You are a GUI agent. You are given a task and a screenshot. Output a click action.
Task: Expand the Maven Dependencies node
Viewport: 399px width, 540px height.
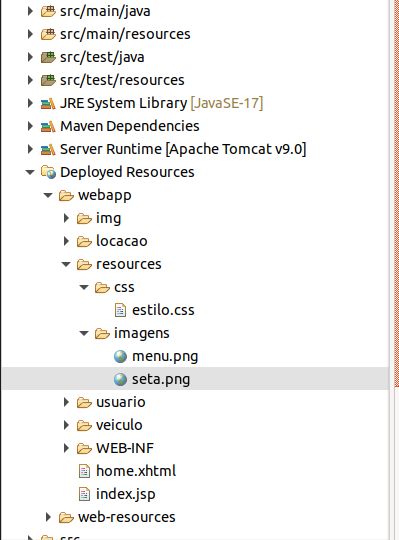coord(30,126)
